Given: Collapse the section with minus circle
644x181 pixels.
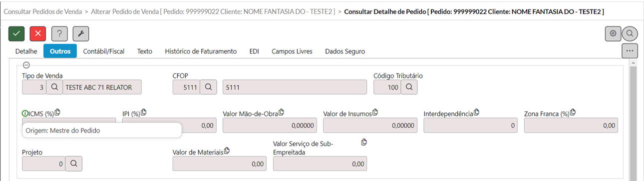Looking at the screenshot, I should tap(26, 65).
